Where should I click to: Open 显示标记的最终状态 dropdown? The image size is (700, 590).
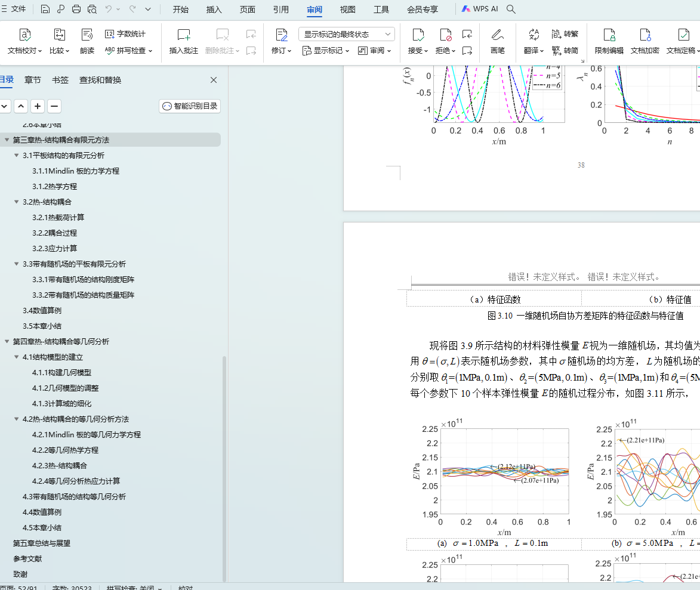pyautogui.click(x=347, y=35)
